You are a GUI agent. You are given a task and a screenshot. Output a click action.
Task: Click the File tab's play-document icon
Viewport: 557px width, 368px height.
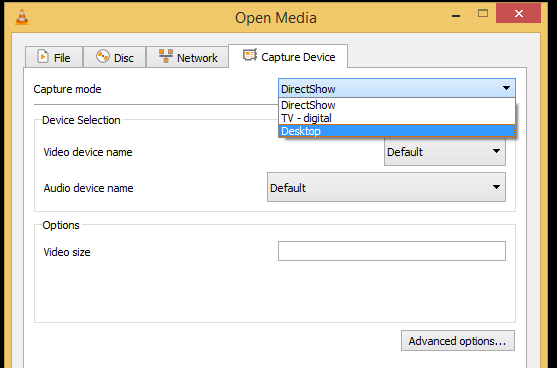[x=43, y=56]
